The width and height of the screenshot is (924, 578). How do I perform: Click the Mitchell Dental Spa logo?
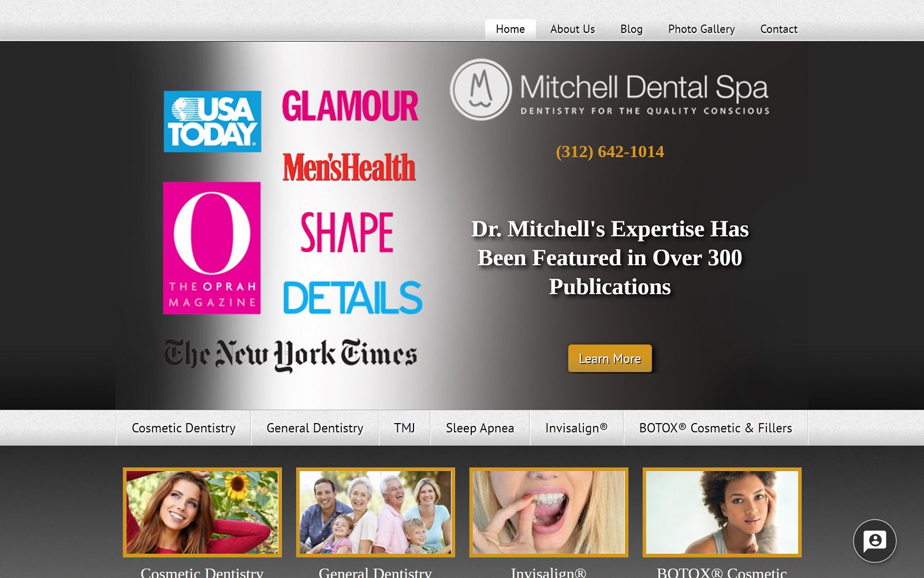(609, 90)
